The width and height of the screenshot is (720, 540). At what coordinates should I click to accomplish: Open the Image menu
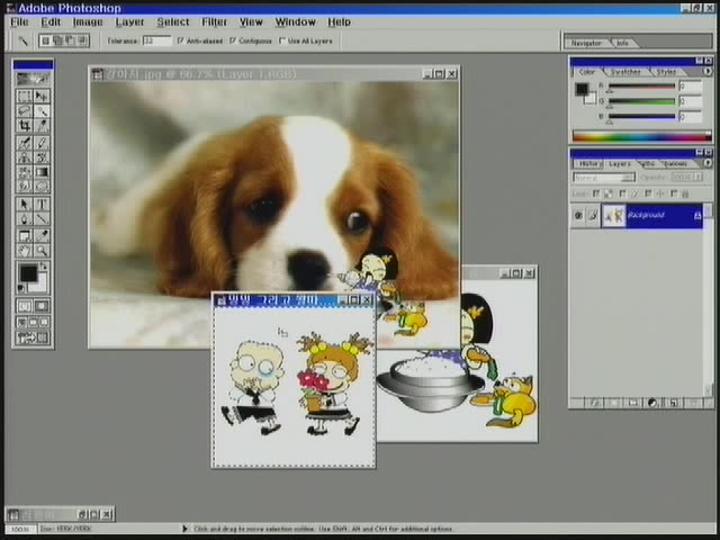[87, 22]
